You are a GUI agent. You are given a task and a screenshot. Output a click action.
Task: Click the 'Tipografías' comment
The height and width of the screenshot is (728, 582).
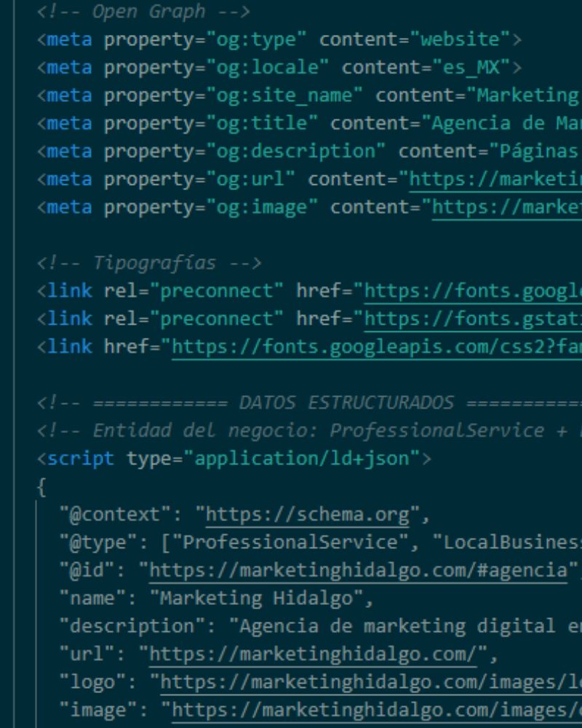[149, 264]
